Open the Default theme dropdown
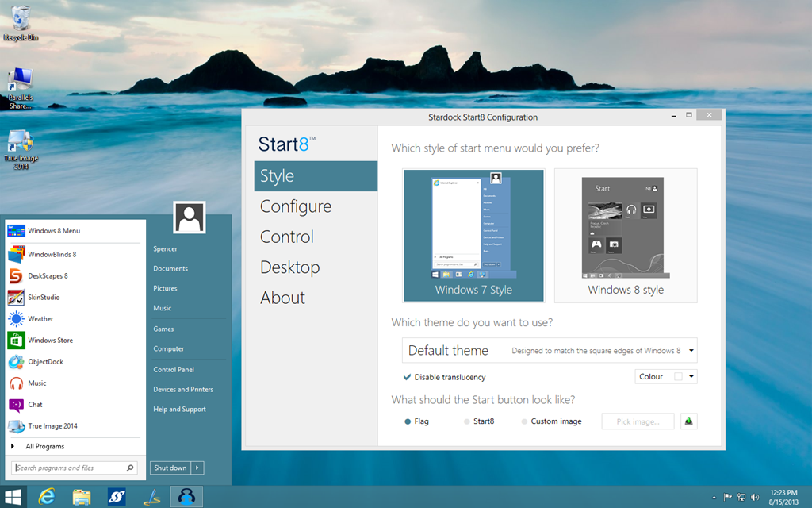 (691, 350)
